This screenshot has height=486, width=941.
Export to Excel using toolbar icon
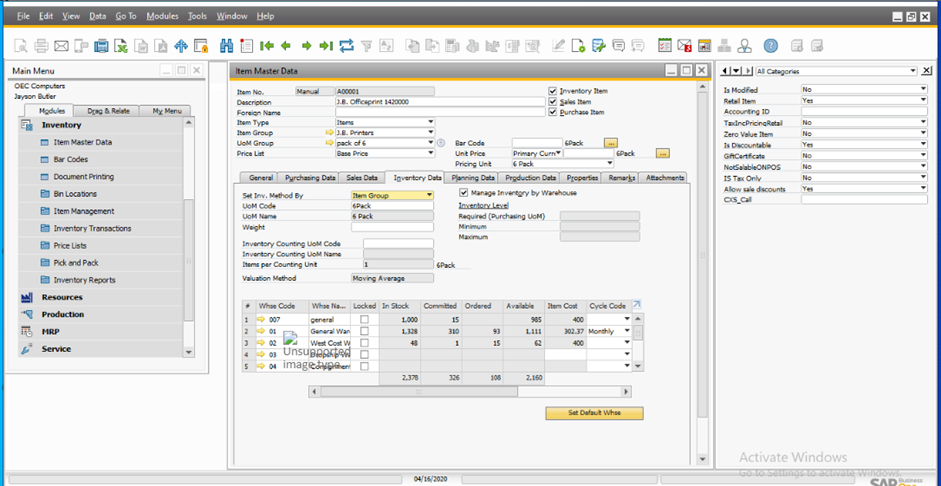122,46
